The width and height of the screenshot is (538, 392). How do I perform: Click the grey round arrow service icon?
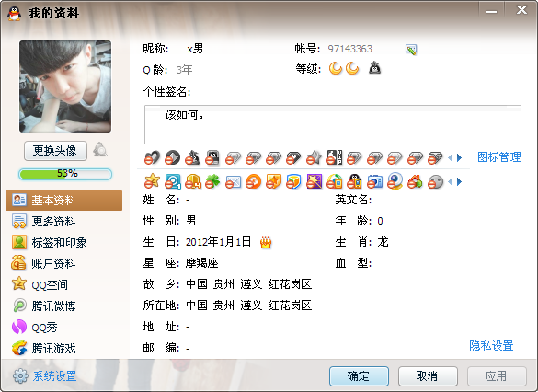[172, 158]
